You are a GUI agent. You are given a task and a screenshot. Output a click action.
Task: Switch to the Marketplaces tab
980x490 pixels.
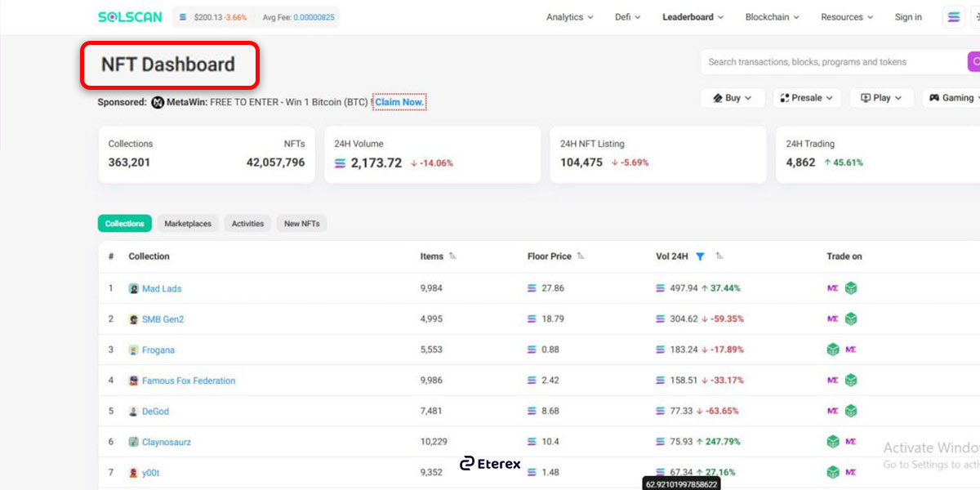point(188,224)
